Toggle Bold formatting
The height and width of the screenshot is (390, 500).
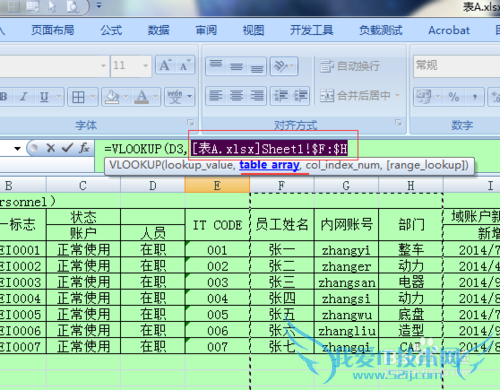pyautogui.click(x=4, y=97)
